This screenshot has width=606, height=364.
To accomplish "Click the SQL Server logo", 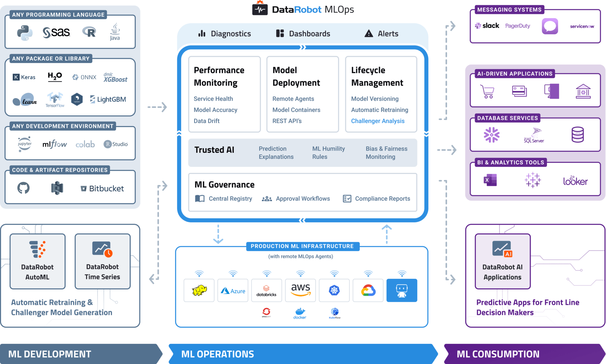I will 534,135.
